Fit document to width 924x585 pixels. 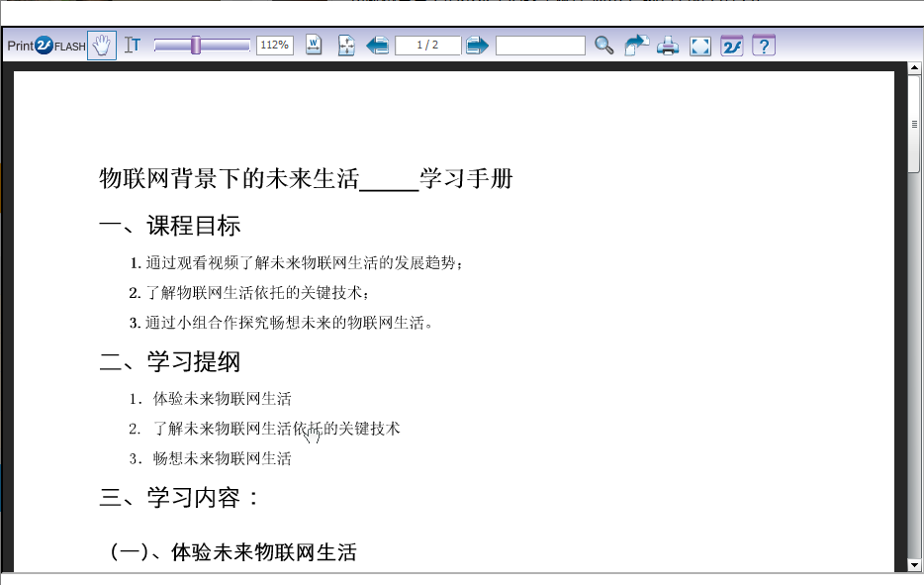click(314, 46)
